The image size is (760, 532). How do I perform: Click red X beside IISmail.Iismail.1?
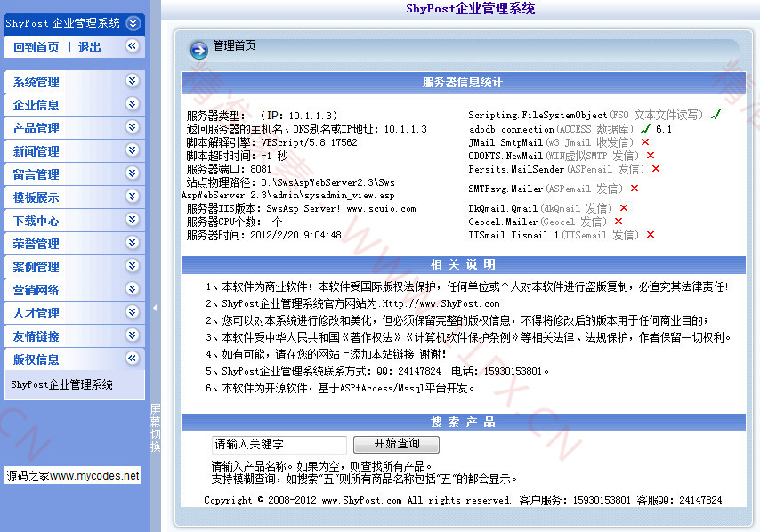[651, 235]
